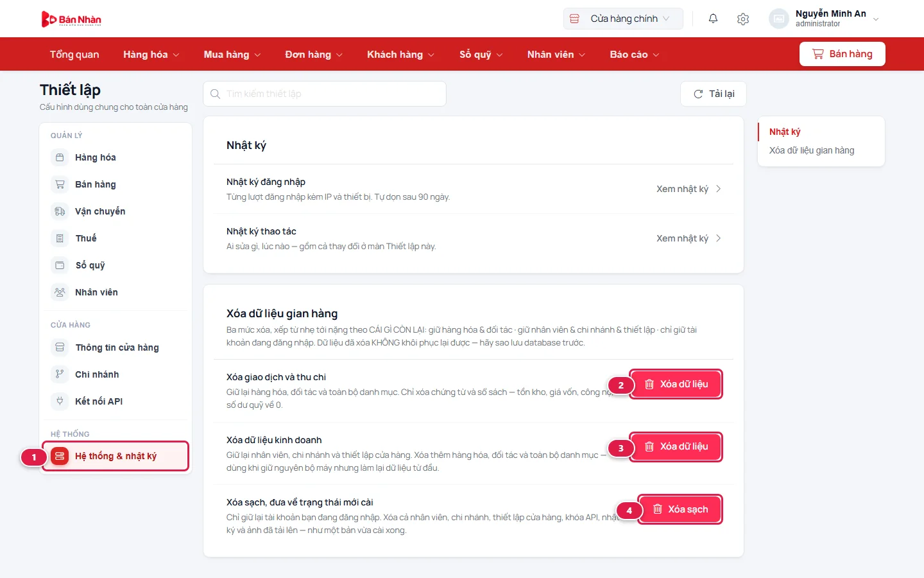924x578 pixels.
Task: Click the Thông tin cửa hàng icon
Action: pos(60,347)
